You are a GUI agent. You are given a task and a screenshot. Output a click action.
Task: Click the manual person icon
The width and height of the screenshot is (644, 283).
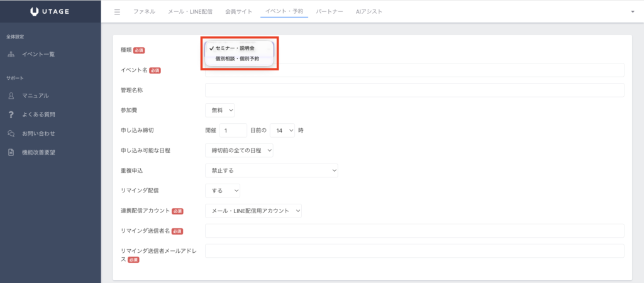pyautogui.click(x=11, y=96)
